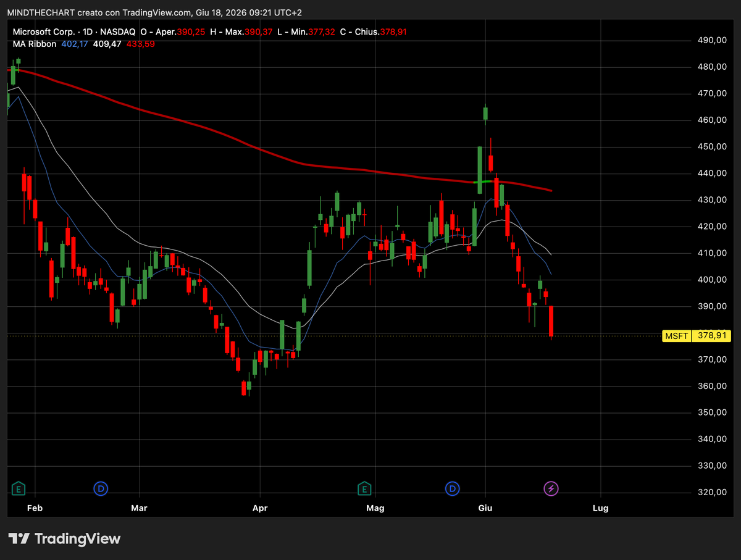741x560 pixels.
Task: Click the yellow MSFT price tag
Action: [677, 336]
